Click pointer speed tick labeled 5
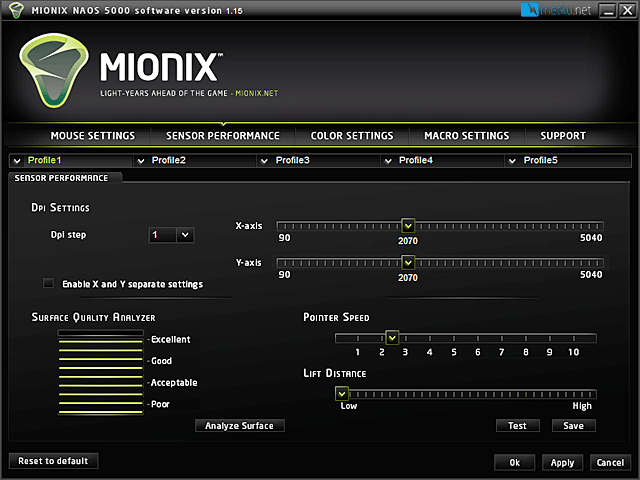Screen dimensions: 640x480 click(454, 352)
